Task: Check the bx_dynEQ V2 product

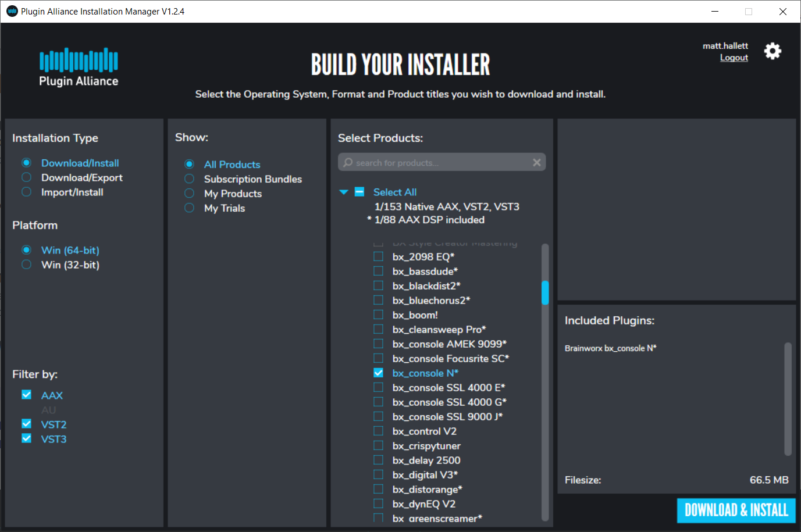Action: [378, 504]
